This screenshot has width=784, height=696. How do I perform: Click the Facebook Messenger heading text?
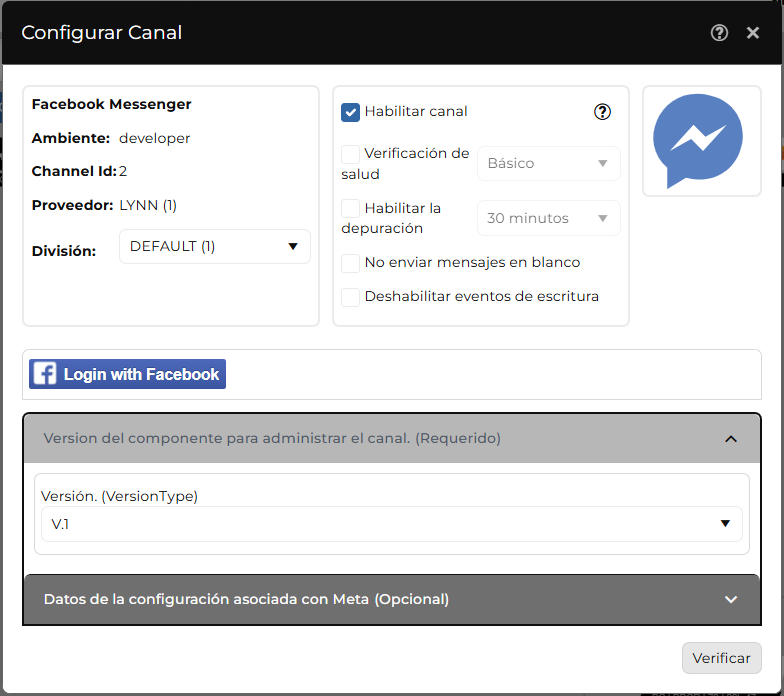112,104
